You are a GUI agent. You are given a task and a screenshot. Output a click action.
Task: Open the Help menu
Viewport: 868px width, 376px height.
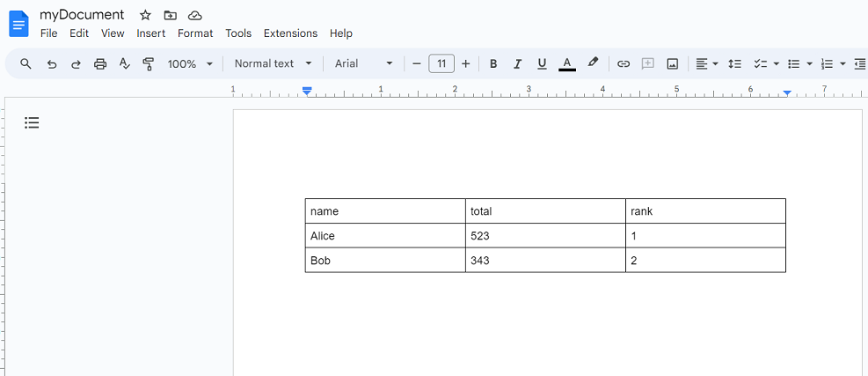(341, 33)
